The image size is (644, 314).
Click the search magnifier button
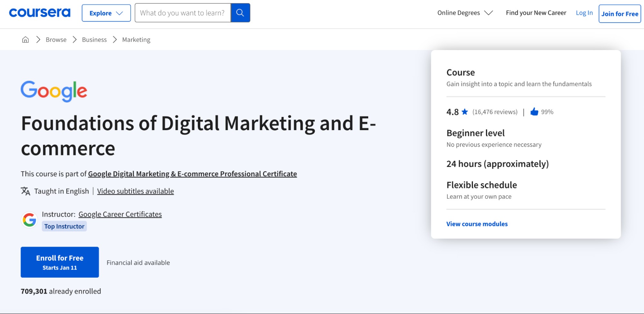click(x=240, y=13)
